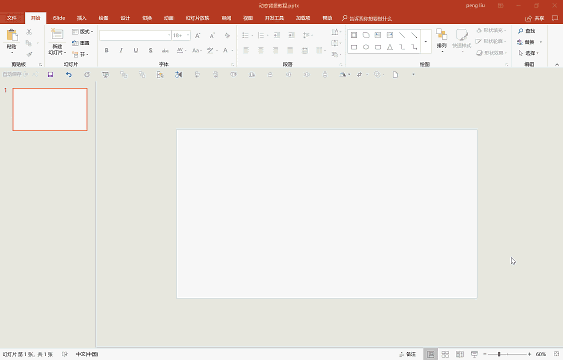Switch to the iSlide tab
Image resolution: width=563 pixels, height=360 pixels.
59,18
